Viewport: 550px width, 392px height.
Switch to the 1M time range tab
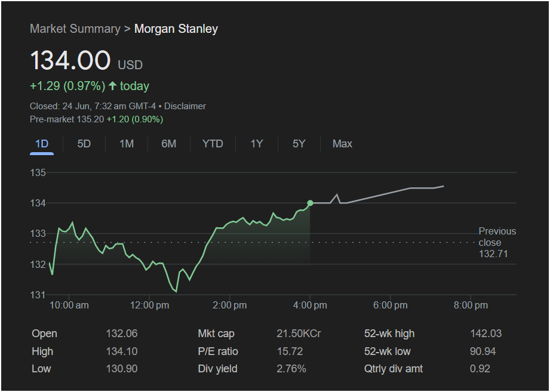[x=127, y=144]
